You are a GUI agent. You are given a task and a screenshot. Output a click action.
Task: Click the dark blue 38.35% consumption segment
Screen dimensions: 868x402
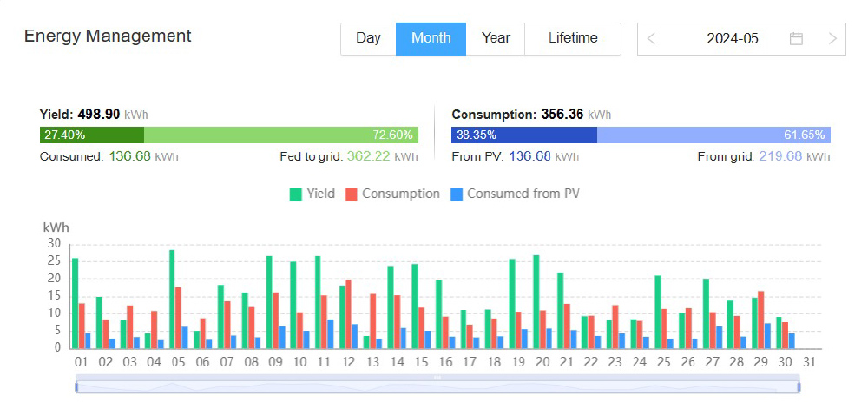(x=524, y=135)
